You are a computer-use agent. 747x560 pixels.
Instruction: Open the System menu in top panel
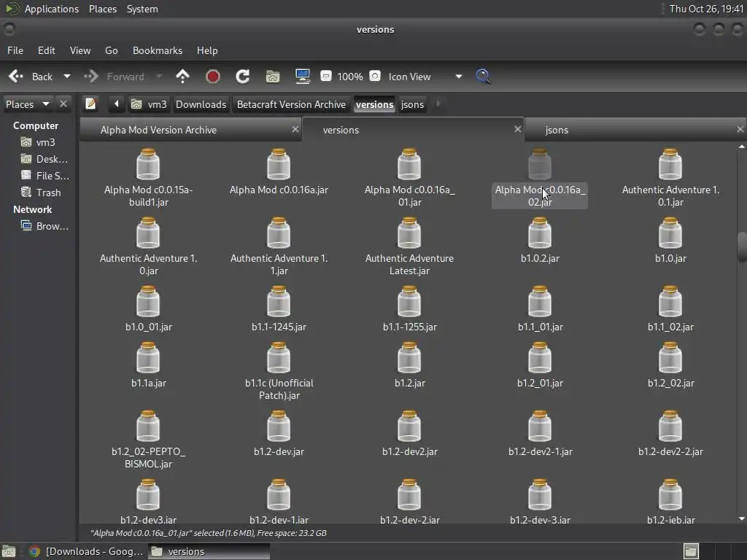142,9
